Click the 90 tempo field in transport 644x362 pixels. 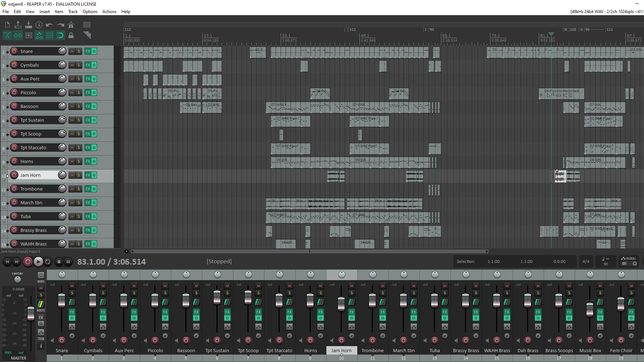606,264
